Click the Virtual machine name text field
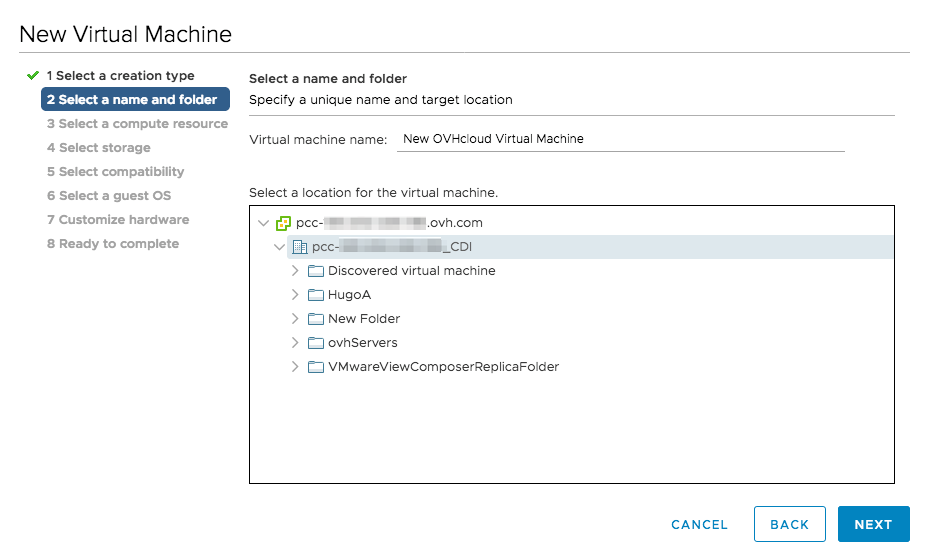Image resolution: width=925 pixels, height=554 pixels. click(620, 140)
